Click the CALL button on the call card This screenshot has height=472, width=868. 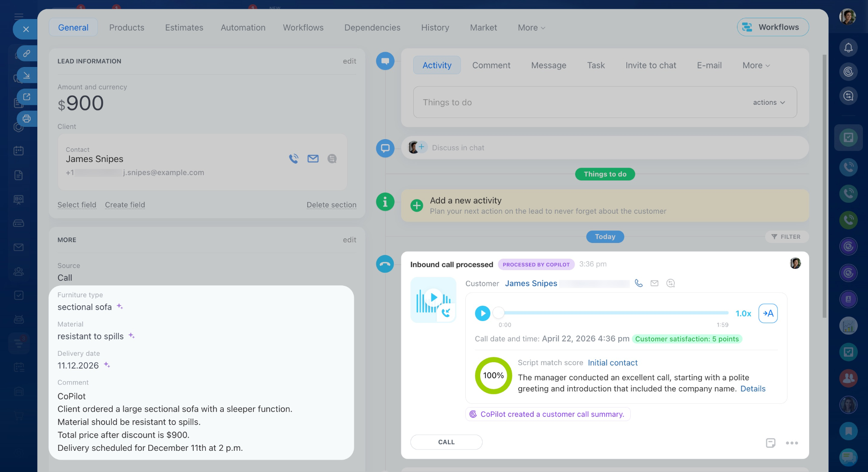(x=446, y=442)
